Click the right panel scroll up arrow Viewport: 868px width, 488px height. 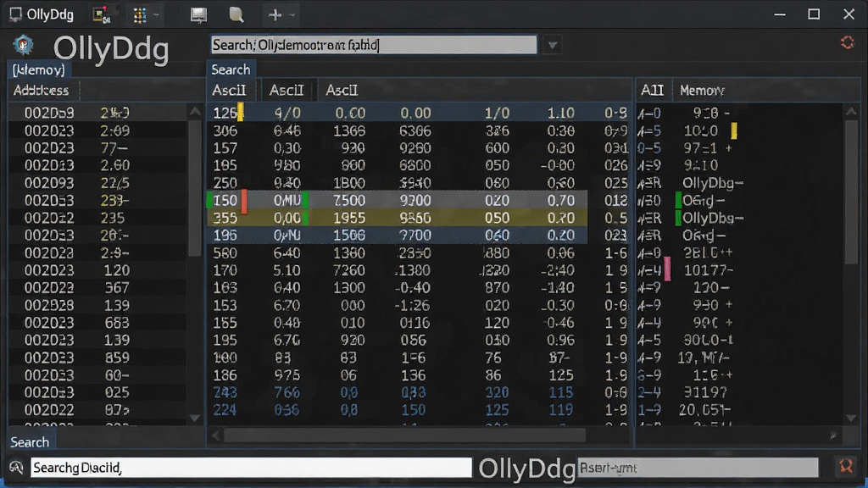point(851,112)
